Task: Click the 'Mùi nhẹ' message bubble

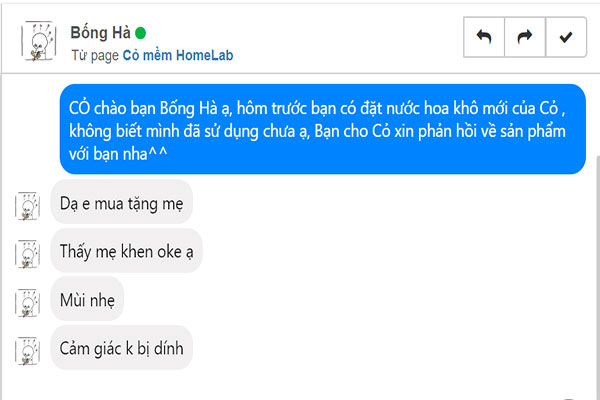Action: click(x=87, y=300)
